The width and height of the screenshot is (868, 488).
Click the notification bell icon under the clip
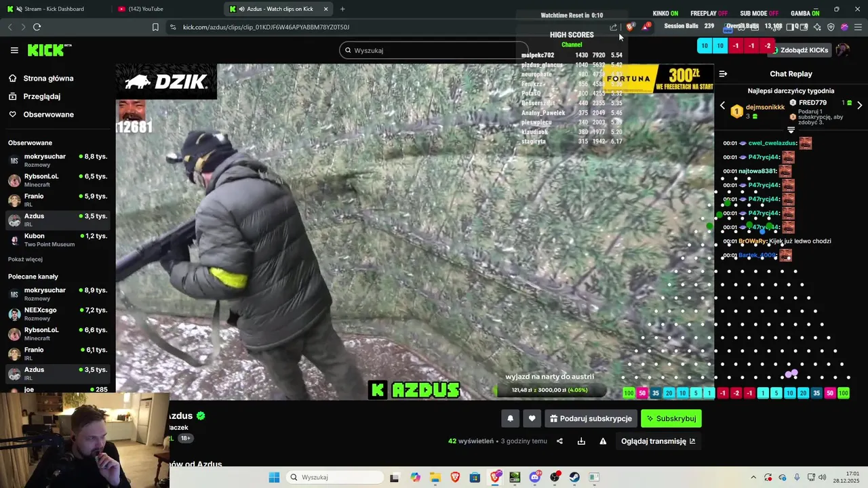click(x=511, y=419)
